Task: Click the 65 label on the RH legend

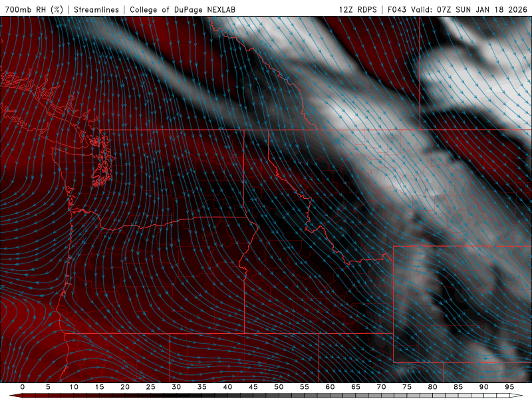Action: [x=356, y=387]
